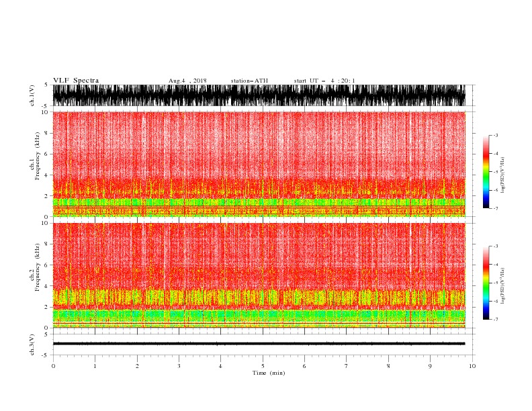Click time axis tick label "2"
Image resolution: width=532 pixels, height=411 pixels.
tap(137, 366)
